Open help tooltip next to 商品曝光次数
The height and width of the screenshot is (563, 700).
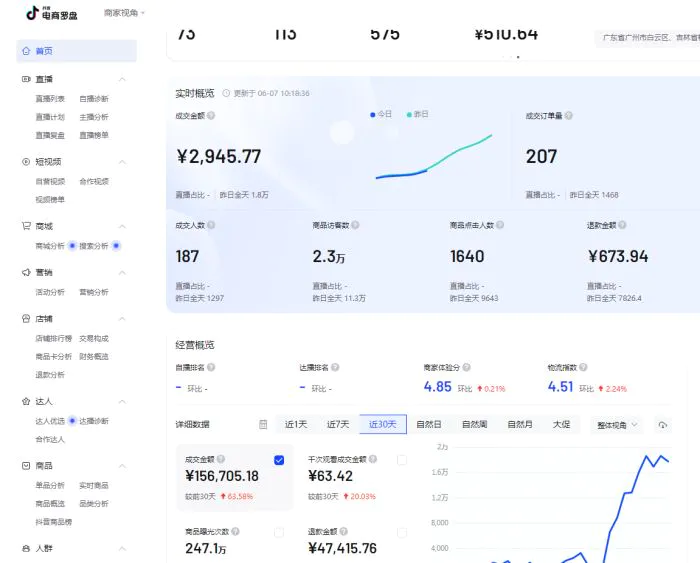click(x=236, y=531)
